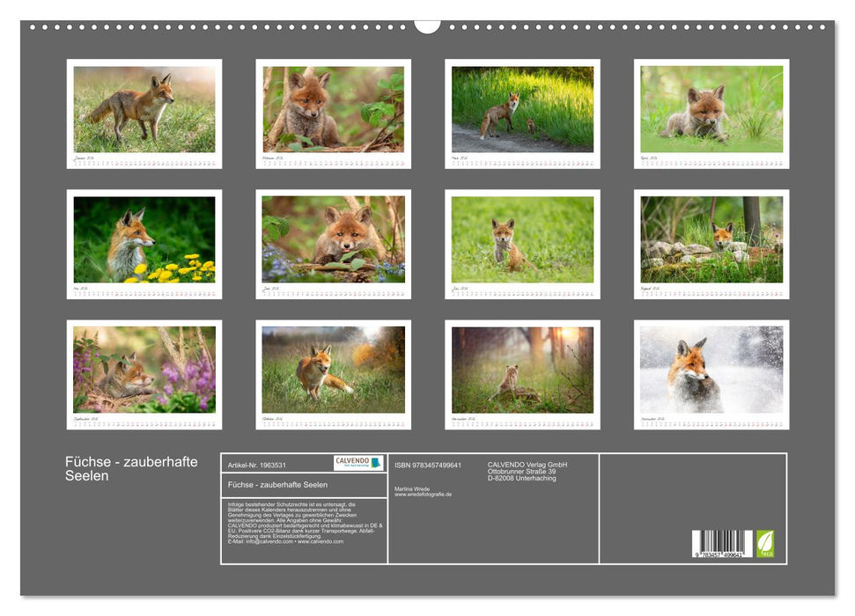Open the May fox with yellow dandelions photo

pyautogui.click(x=144, y=239)
